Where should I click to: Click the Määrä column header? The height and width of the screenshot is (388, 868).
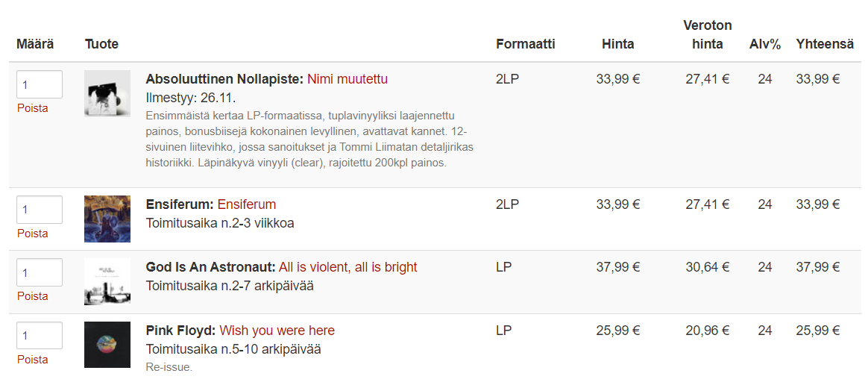click(x=35, y=44)
